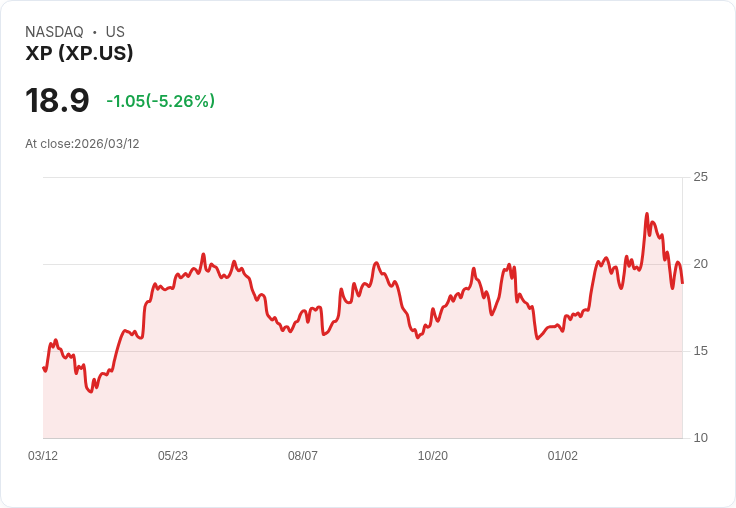Click the separator dot between NASDAQ and US
The image size is (736, 508).
94,32
